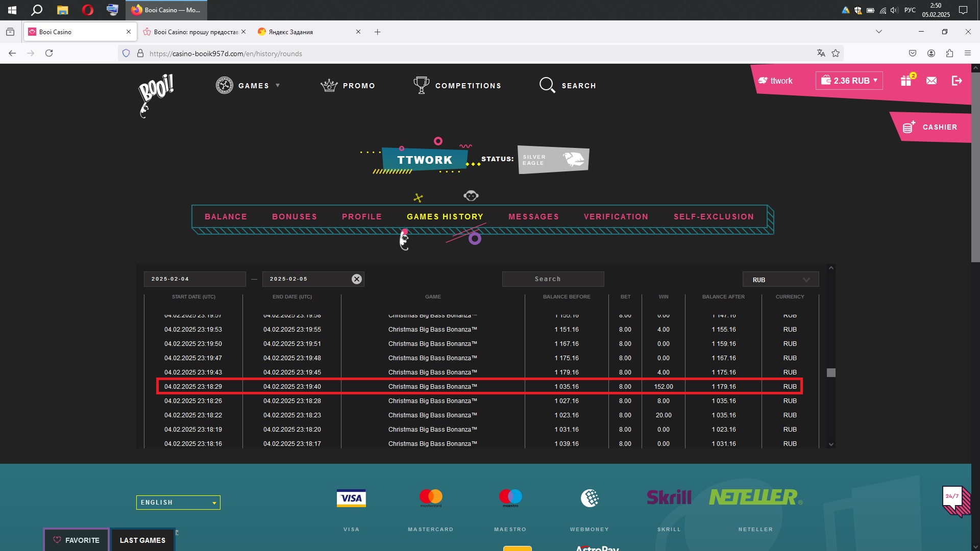
Task: Click the table scroll-down arrow
Action: coord(831,444)
